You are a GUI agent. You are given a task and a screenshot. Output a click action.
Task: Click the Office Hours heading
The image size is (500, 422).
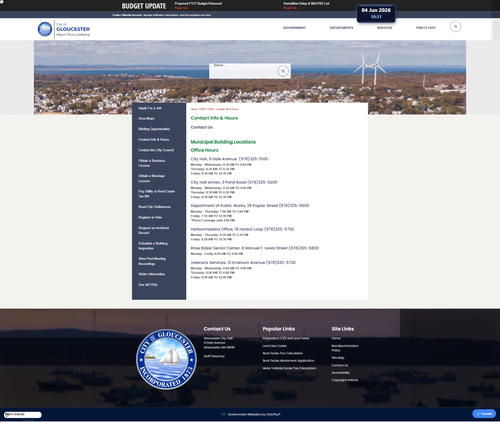click(204, 150)
